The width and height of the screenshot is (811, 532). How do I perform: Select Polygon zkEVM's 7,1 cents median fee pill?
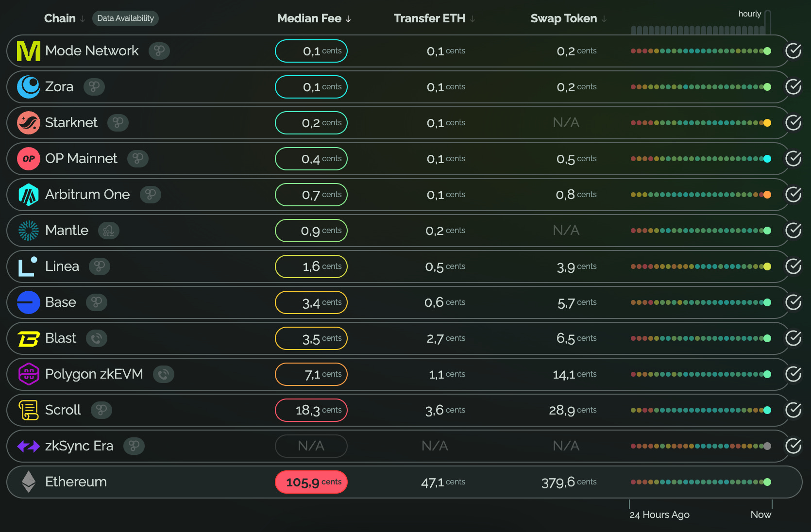311,374
